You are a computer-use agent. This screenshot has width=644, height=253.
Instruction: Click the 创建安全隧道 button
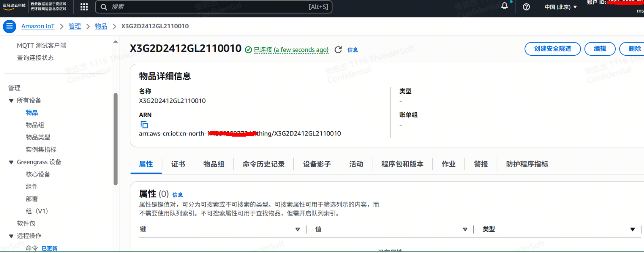point(553,49)
